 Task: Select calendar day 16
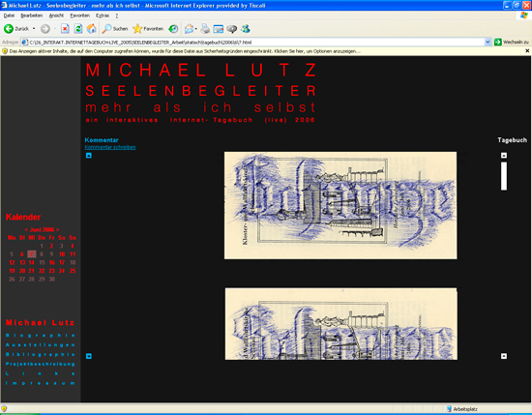click(x=52, y=262)
